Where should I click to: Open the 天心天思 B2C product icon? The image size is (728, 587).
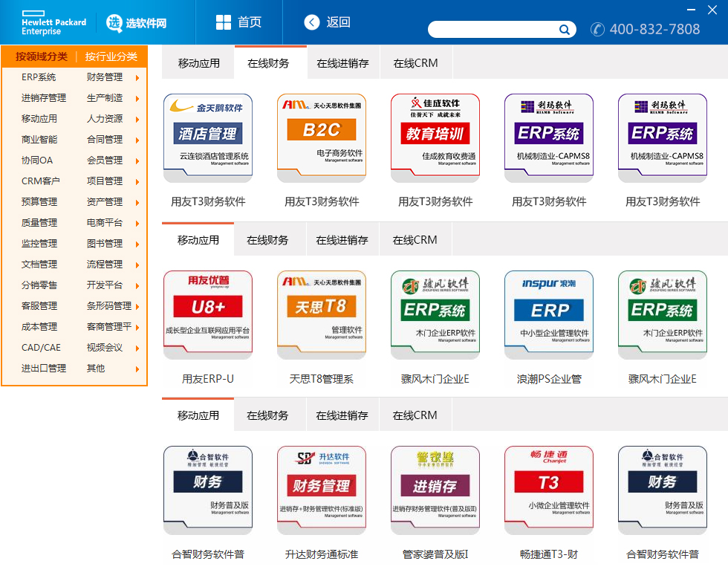(322, 138)
